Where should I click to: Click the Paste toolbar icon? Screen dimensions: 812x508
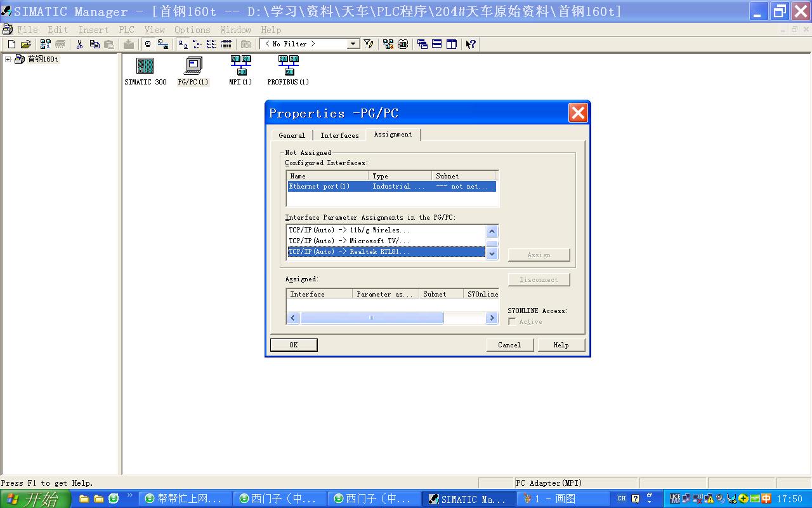click(109, 44)
